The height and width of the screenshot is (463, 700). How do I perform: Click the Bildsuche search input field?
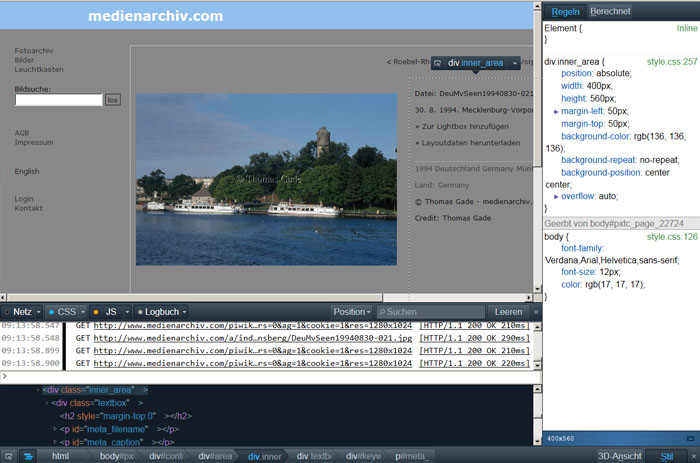[x=59, y=100]
